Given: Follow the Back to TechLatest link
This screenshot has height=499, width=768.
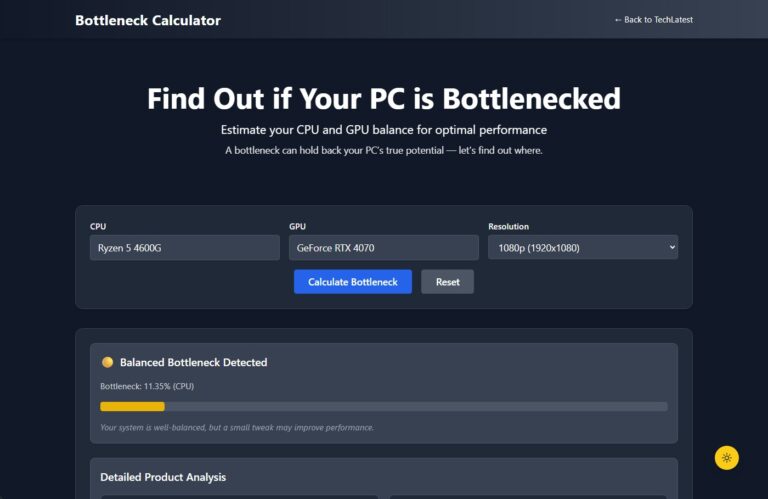Looking at the screenshot, I should (653, 20).
